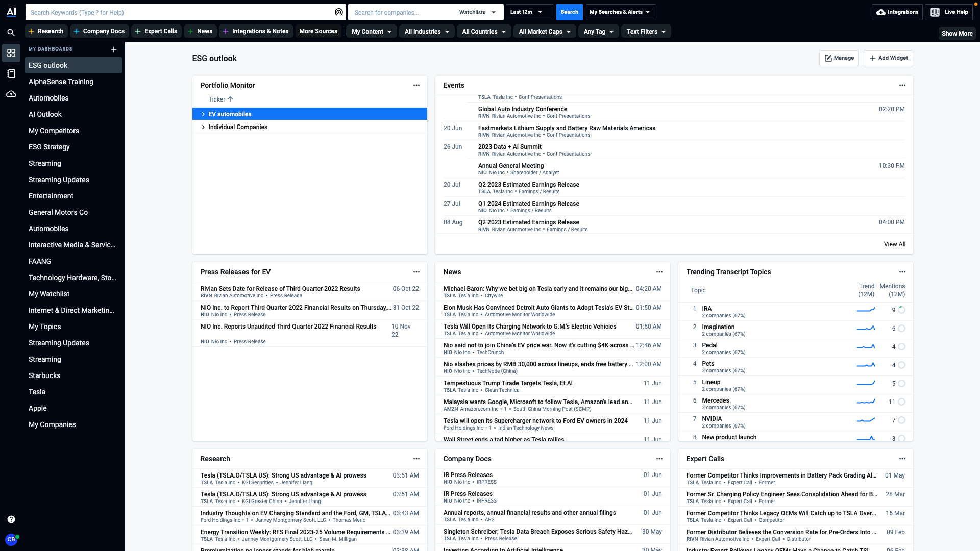The height and width of the screenshot is (551, 980).
Task: Click the Mercedes trend sparkline
Action: (x=866, y=402)
